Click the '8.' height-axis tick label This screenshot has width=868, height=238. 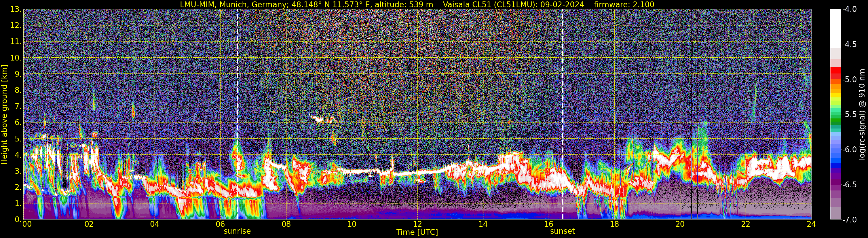(18, 90)
